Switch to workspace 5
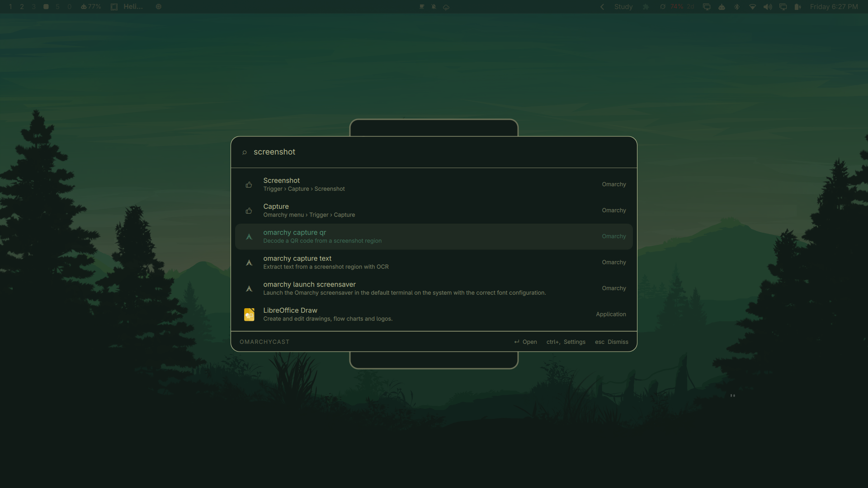The image size is (868, 488). (x=57, y=7)
